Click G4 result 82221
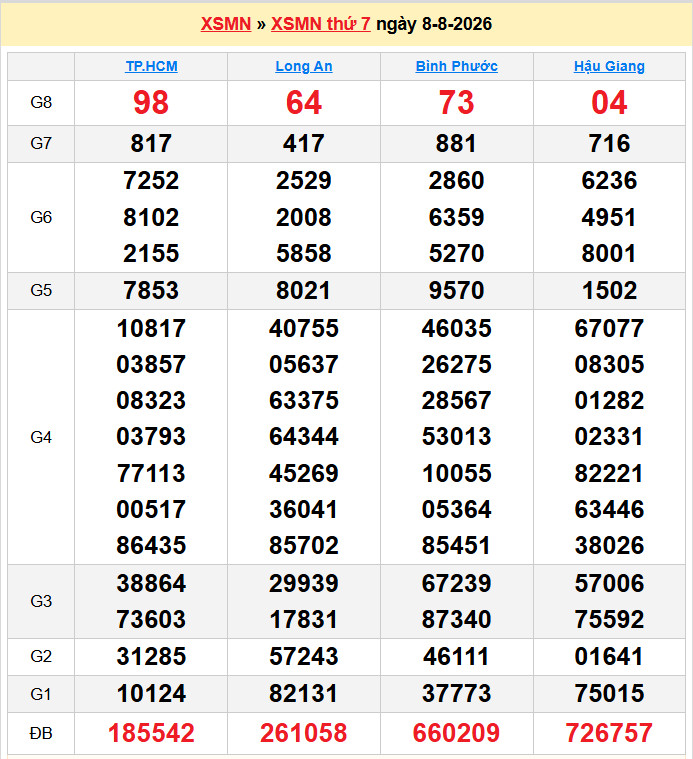Screen dimensions: 693x759 click(609, 473)
